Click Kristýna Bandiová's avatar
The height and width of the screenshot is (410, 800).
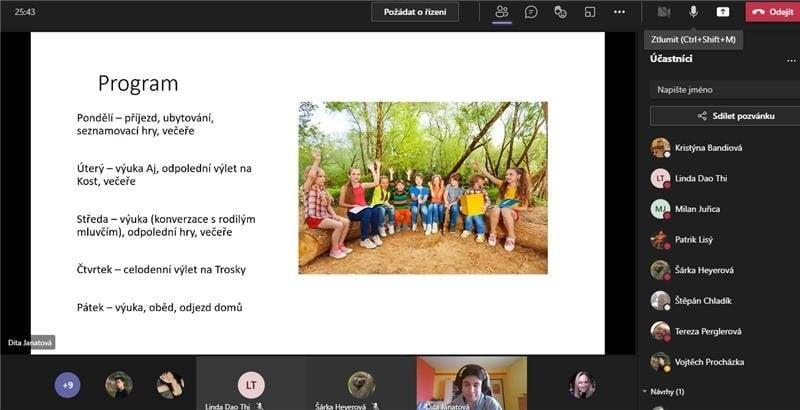pos(660,148)
